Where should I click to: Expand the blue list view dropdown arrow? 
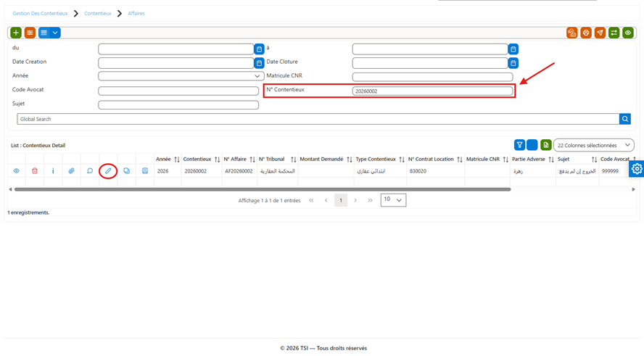[x=55, y=33]
